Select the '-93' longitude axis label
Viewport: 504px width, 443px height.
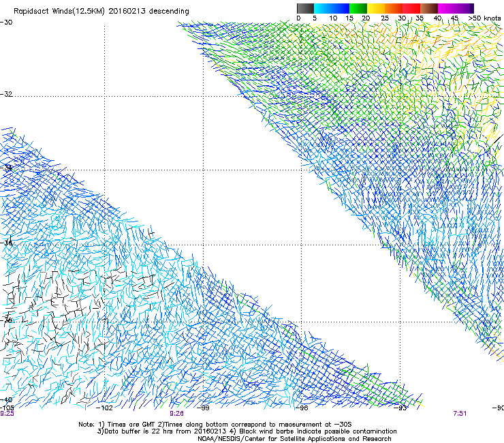click(400, 408)
